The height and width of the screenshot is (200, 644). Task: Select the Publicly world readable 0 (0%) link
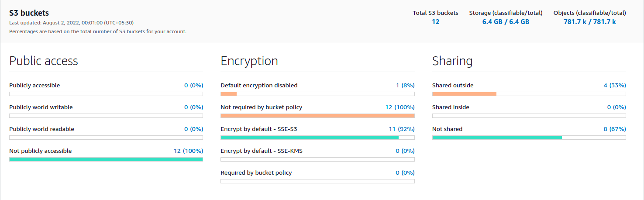193,129
